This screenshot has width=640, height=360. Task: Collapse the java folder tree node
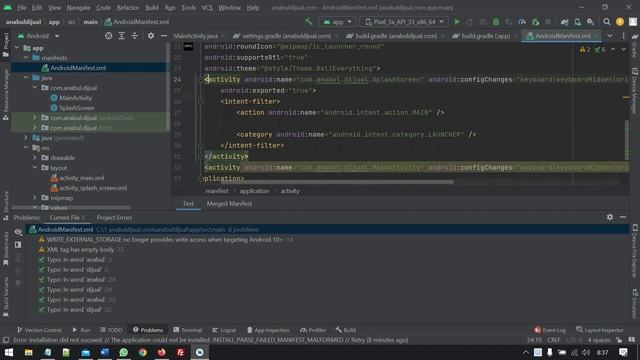pyautogui.click(x=26, y=77)
